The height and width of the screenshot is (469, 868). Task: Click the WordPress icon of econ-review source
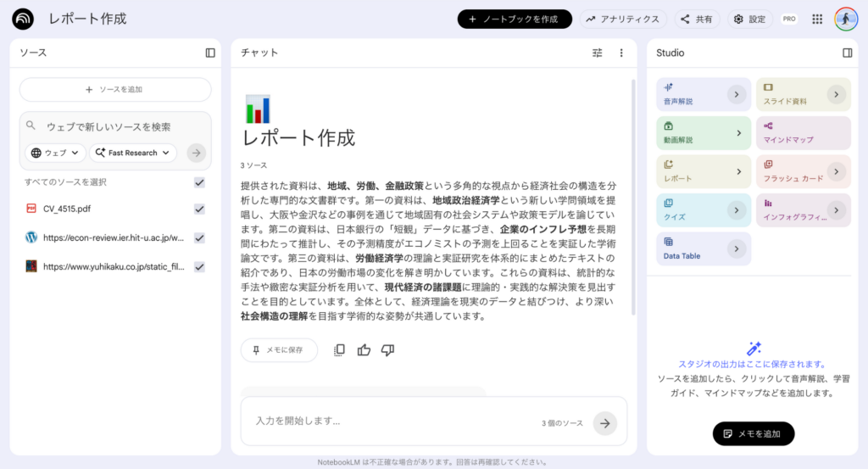pyautogui.click(x=31, y=237)
